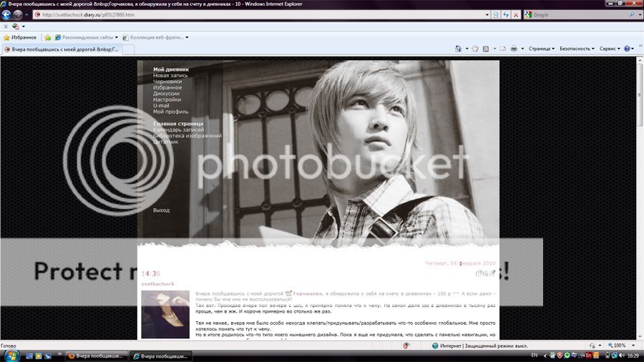Click the Stop loading red X icon
The width and height of the screenshot is (644, 362).
tap(516, 14)
